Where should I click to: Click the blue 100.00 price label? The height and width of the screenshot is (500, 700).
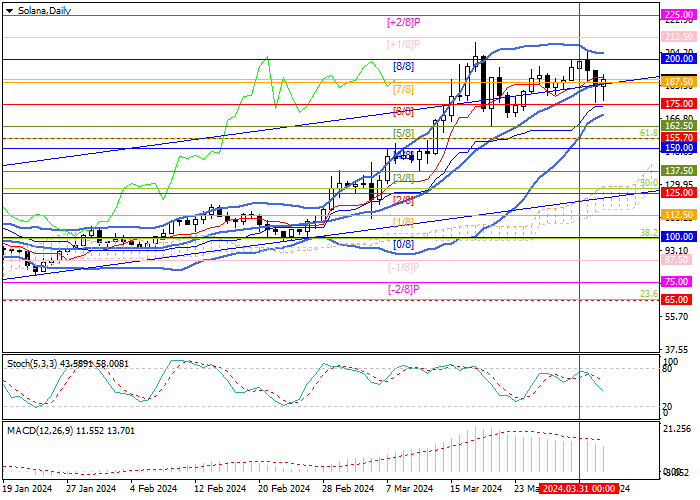coord(678,237)
